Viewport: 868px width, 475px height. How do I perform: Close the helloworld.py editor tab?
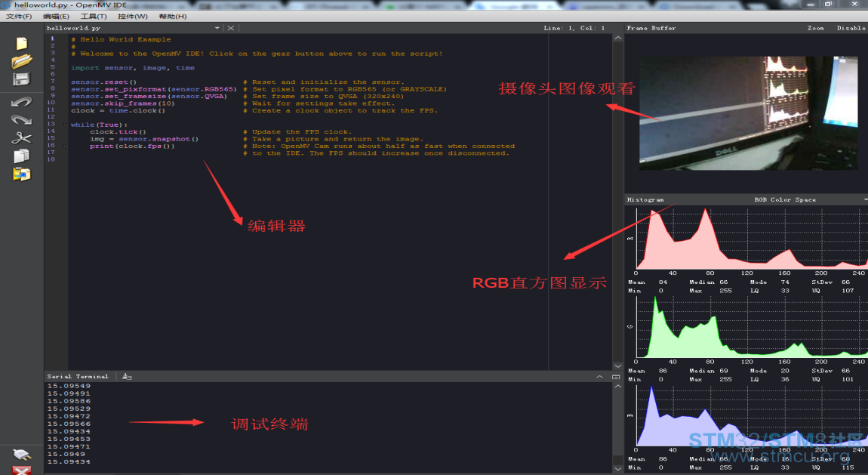click(x=231, y=28)
